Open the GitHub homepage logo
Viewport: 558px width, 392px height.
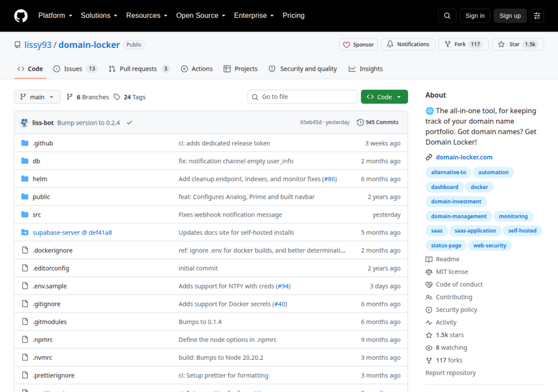(x=21, y=16)
